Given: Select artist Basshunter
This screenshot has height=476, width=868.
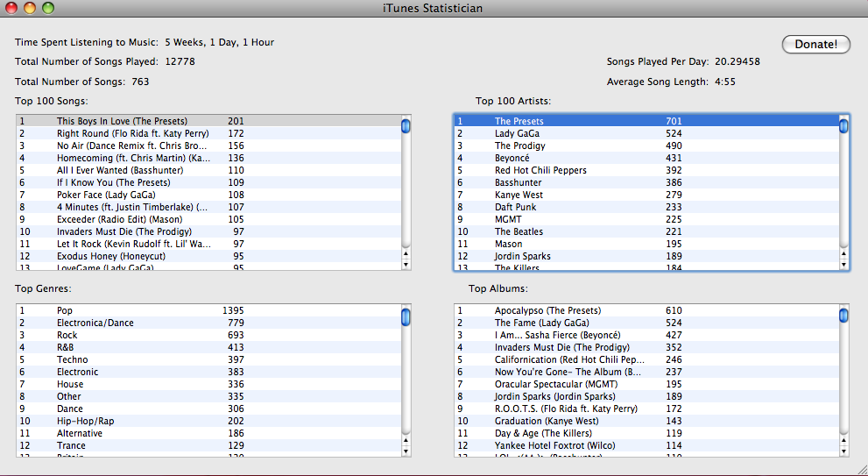Looking at the screenshot, I should tap(646, 182).
